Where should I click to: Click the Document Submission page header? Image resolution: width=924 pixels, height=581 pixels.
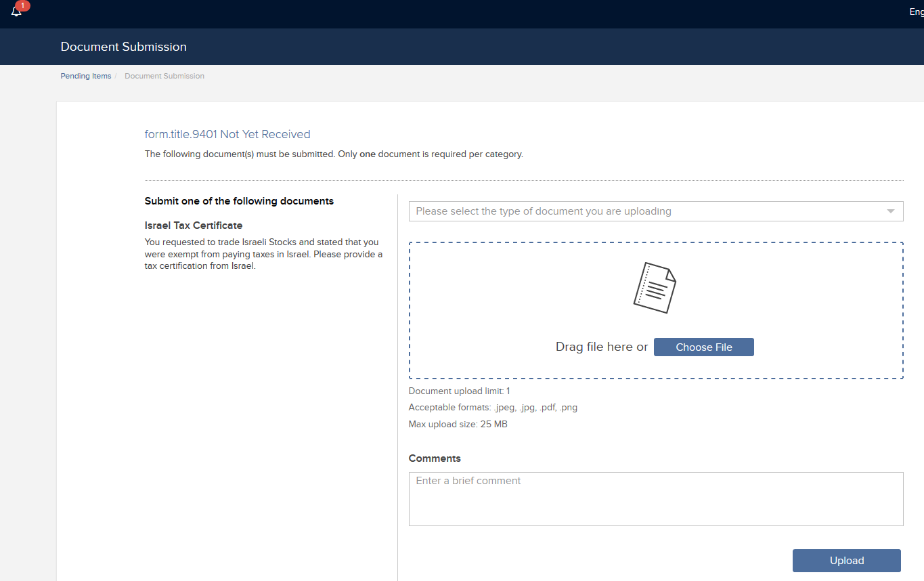[124, 47]
